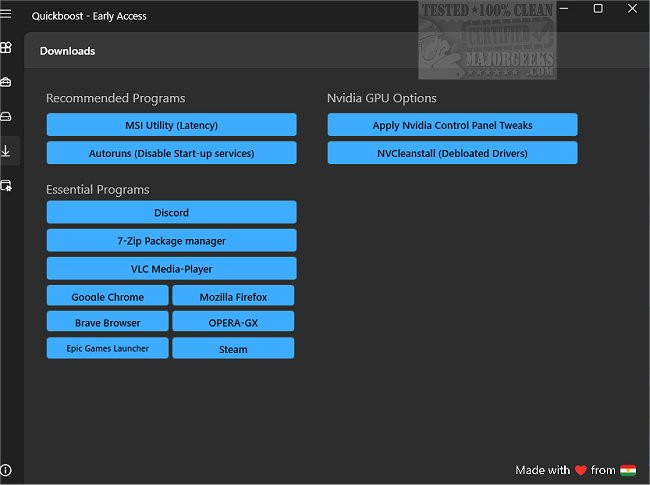Install 7-Zip Package manager
Image resolution: width=650 pixels, height=485 pixels.
click(171, 240)
